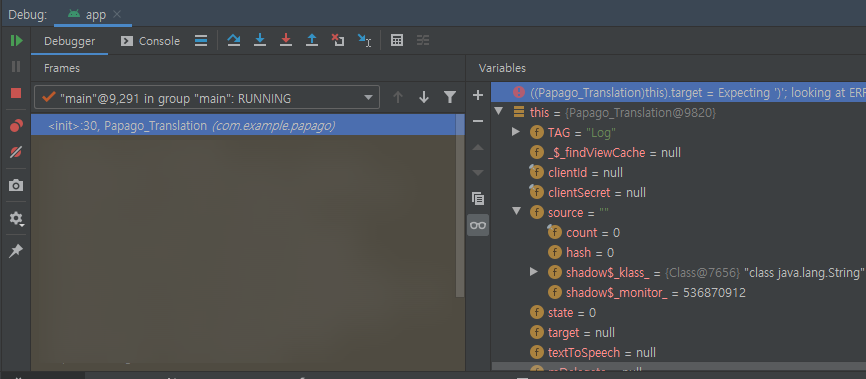Expand the TAG field node
The width and height of the screenshot is (866, 379).
click(x=516, y=132)
